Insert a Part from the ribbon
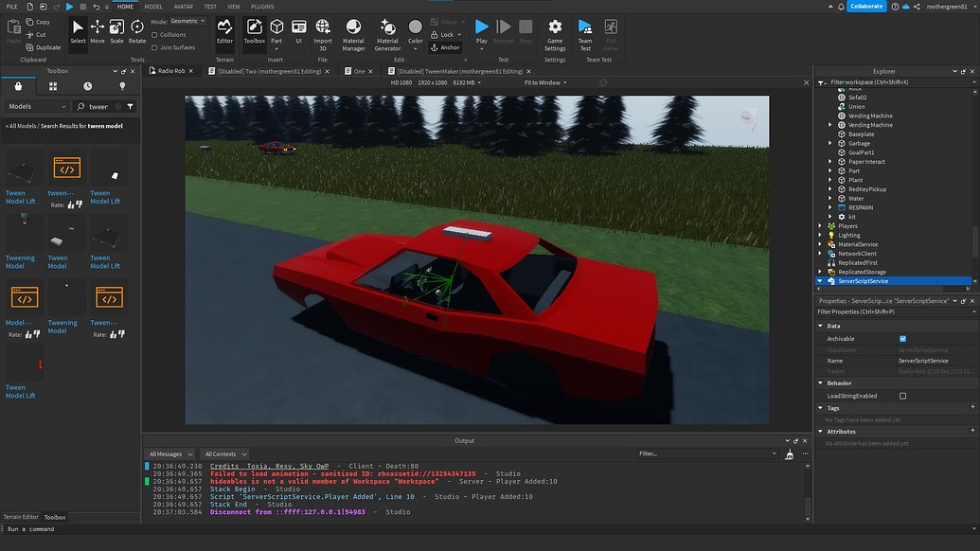The image size is (980, 551). 276,32
